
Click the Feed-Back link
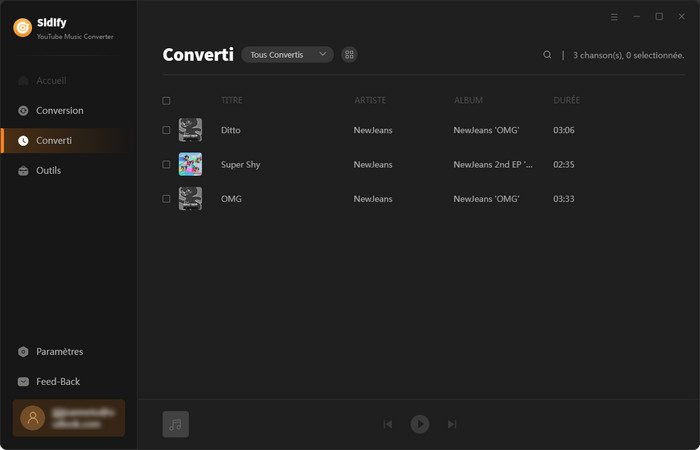pyautogui.click(x=57, y=381)
